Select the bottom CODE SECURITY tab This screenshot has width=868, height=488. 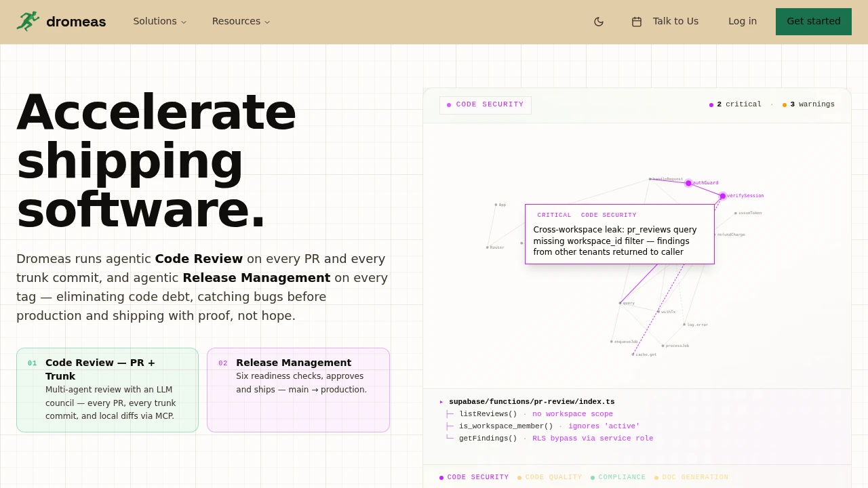click(474, 477)
